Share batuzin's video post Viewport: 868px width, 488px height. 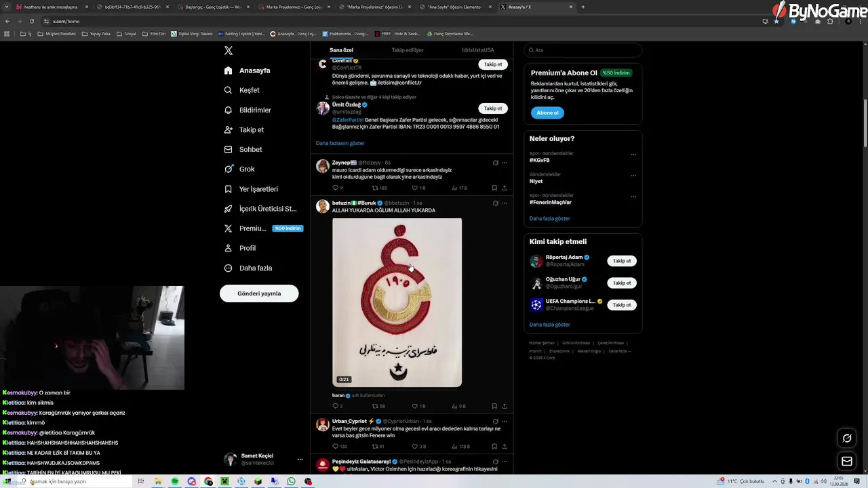(x=505, y=406)
